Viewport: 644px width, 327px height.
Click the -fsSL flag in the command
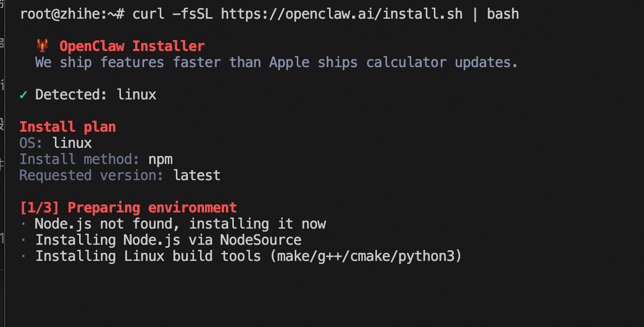[193, 14]
